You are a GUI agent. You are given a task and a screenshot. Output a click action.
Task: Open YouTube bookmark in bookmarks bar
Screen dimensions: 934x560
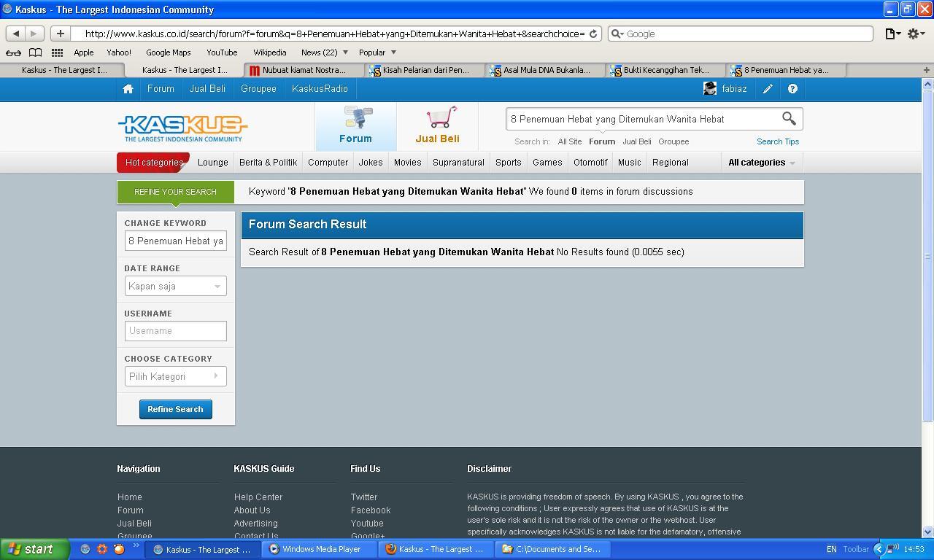pyautogui.click(x=222, y=52)
